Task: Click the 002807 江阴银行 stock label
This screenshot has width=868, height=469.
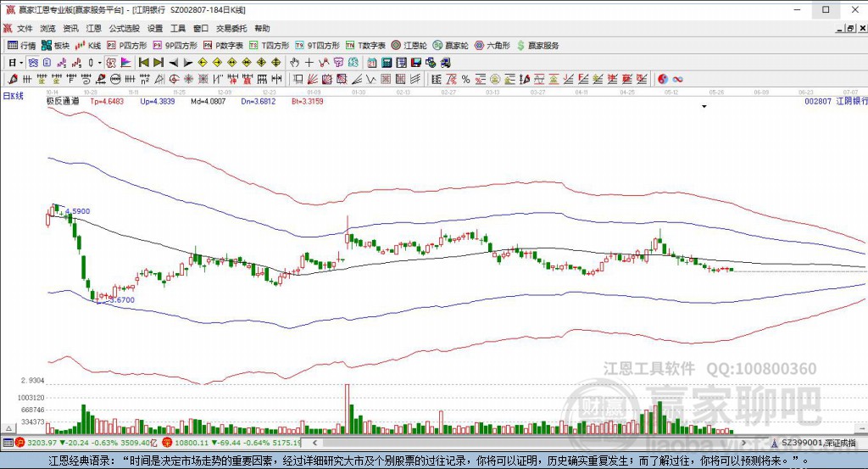Action: point(836,101)
